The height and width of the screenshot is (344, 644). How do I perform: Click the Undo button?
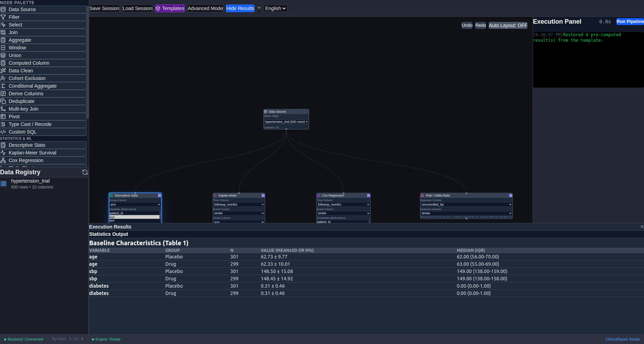467,25
